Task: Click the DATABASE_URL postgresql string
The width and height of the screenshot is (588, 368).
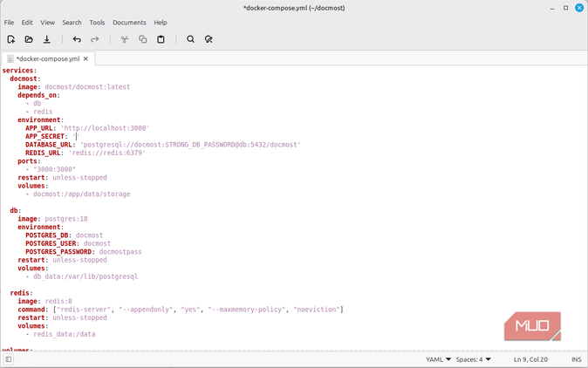Action: point(190,145)
